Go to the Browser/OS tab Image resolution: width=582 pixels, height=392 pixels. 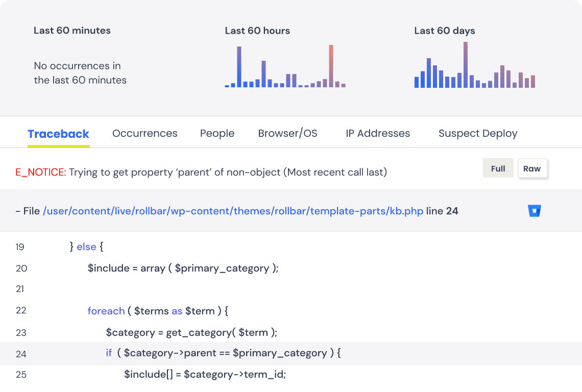coord(287,134)
